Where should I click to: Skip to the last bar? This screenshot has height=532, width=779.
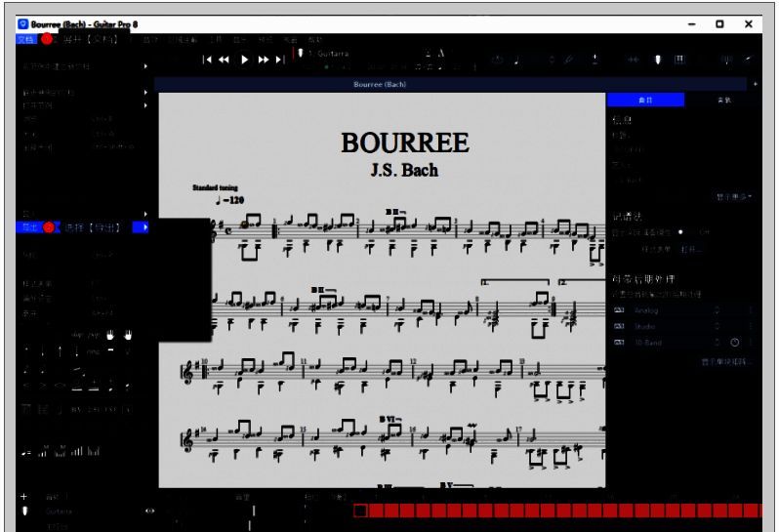281,60
